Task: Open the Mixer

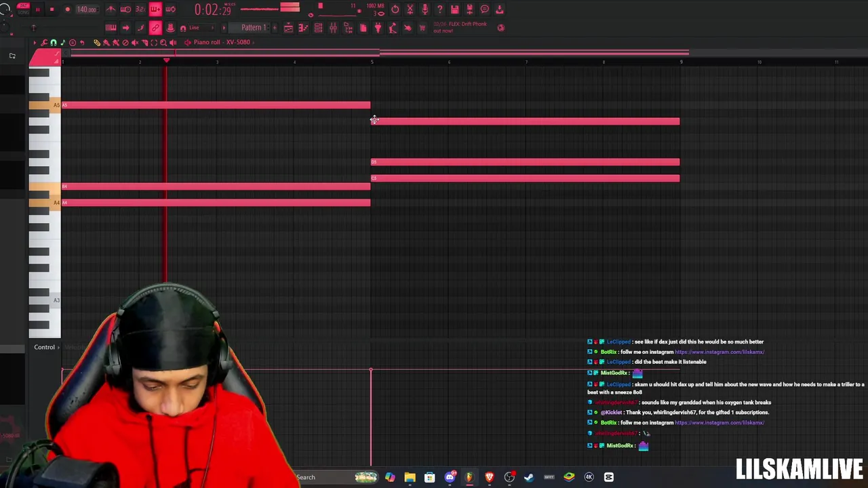Action: (x=333, y=28)
